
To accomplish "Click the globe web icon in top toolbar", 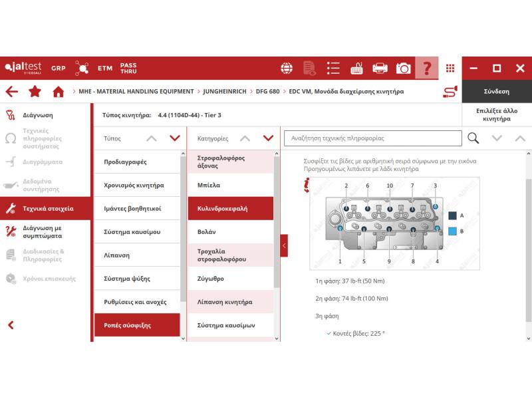I will [287, 68].
